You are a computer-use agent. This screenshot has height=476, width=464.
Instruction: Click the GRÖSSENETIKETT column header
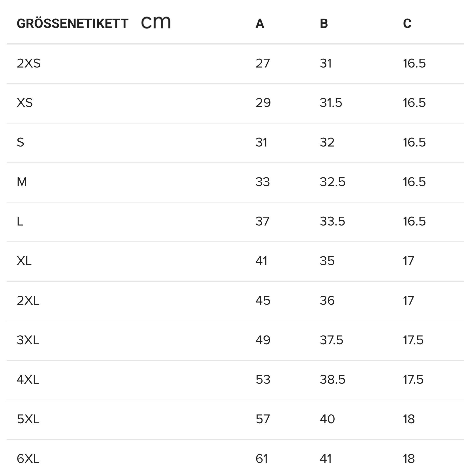click(x=72, y=24)
